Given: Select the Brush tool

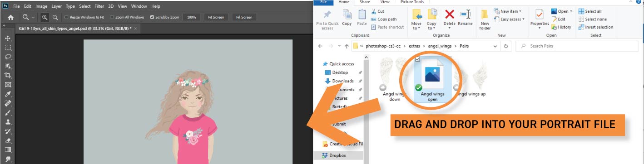Looking at the screenshot, I should 8,113.
